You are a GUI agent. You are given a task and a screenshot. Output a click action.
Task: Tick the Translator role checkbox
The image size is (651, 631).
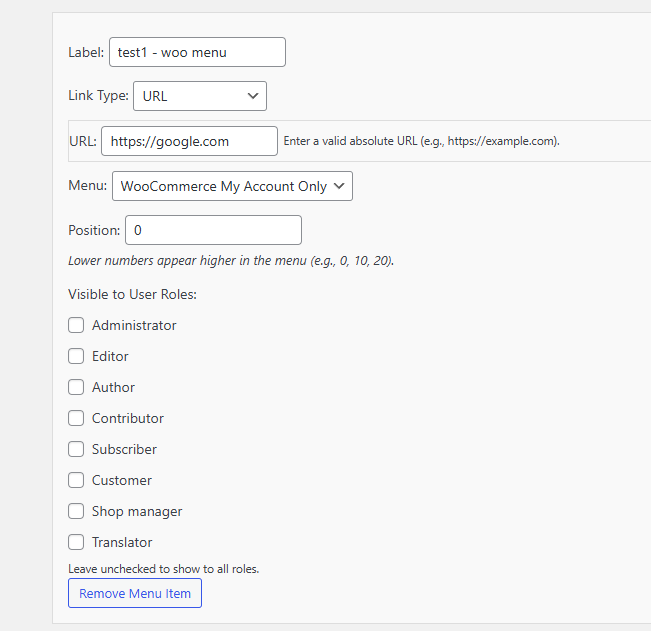coord(76,542)
